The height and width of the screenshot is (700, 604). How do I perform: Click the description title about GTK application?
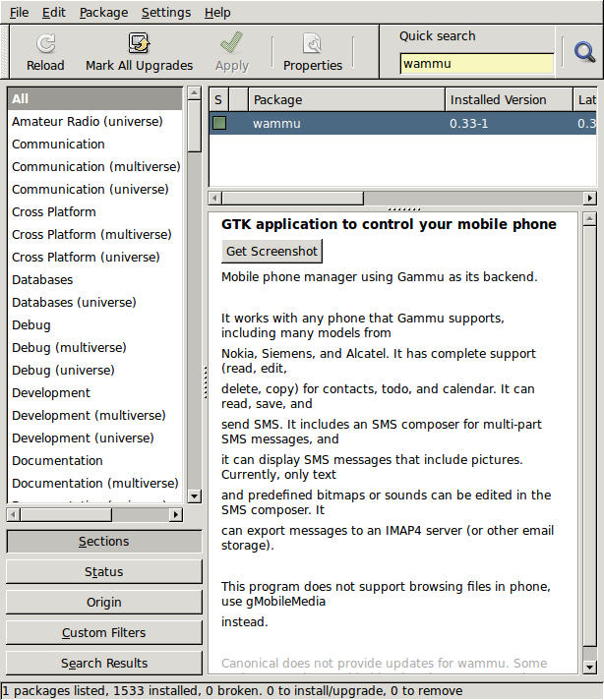[390, 224]
